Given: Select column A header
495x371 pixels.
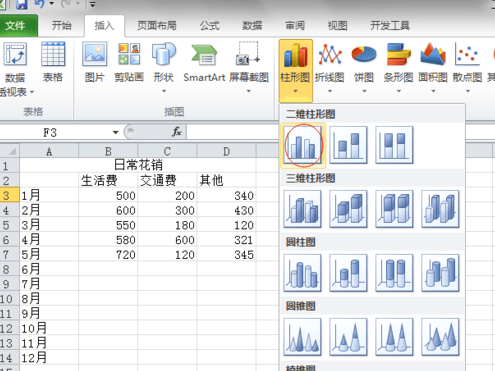Looking at the screenshot, I should tap(49, 151).
